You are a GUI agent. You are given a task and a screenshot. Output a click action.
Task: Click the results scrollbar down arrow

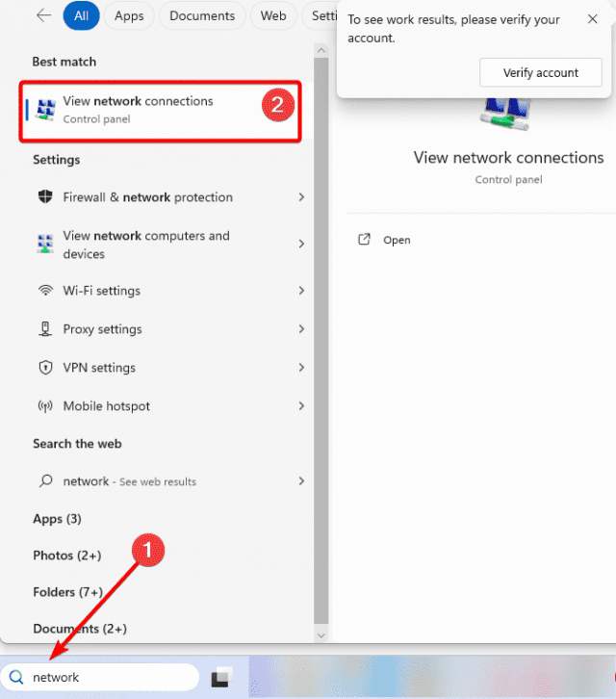(321, 635)
